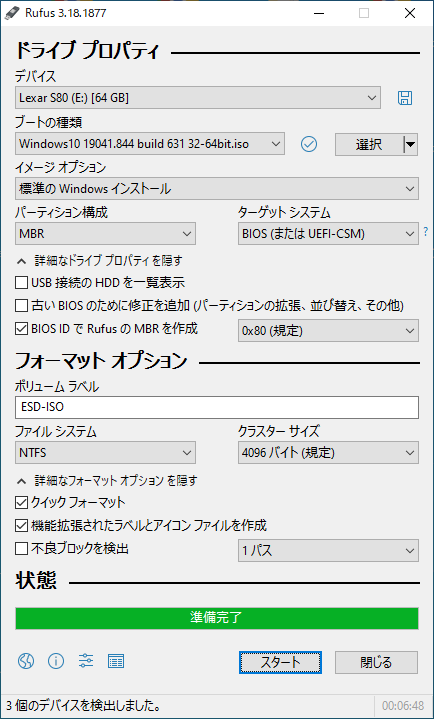Enable USB 接続の HDD を一覧表示 checkbox
Screen dimensions: 434x719
coord(21,282)
